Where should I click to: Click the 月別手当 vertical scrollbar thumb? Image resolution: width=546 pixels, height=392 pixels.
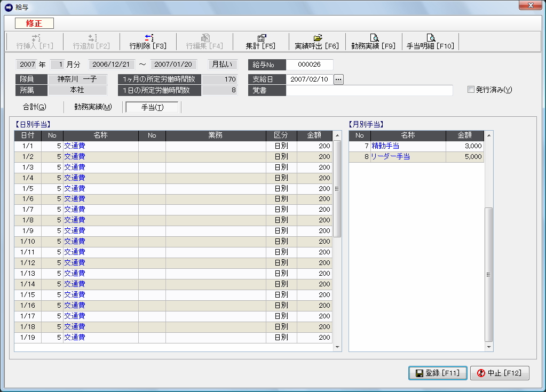coord(489,275)
